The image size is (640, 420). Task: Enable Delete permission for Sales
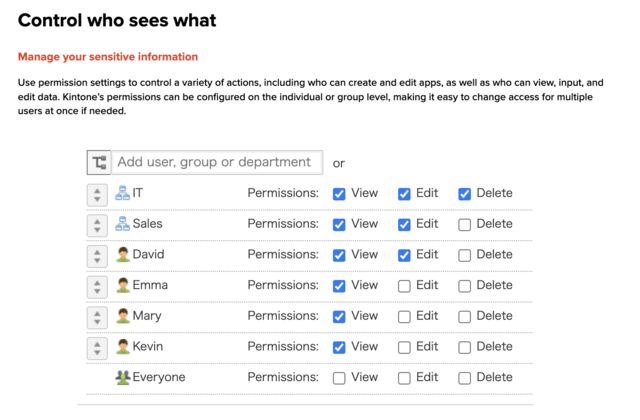tap(464, 224)
